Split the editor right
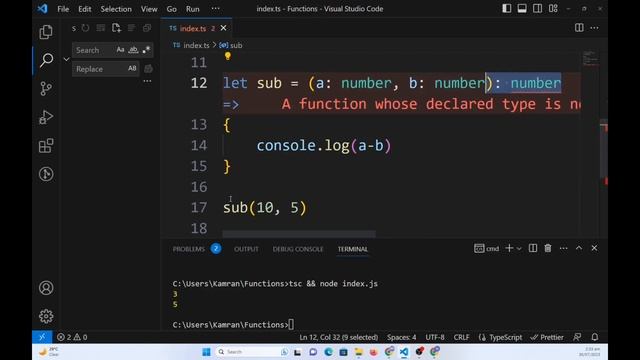This screenshot has width=640, height=360. pos(579,28)
